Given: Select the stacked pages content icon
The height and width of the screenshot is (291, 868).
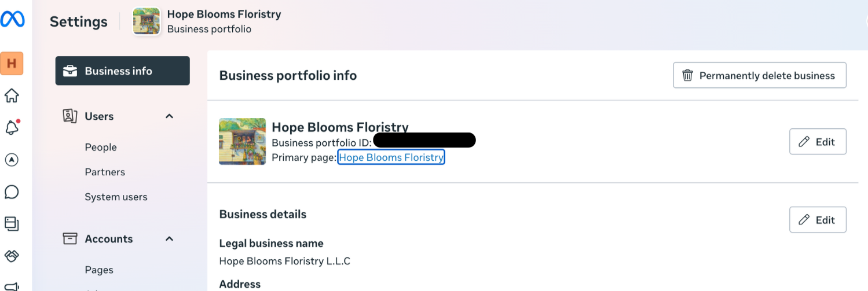Looking at the screenshot, I should 12,223.
